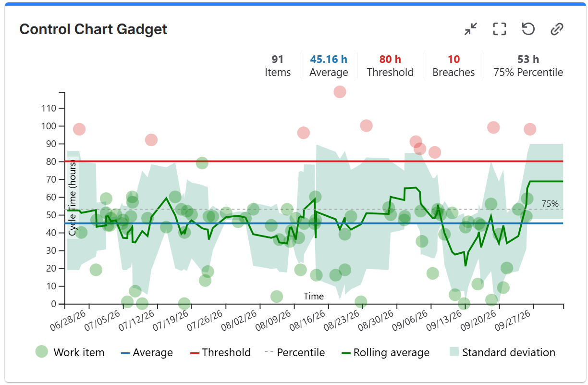
Task: Select the 10 Breaches stat
Action: tap(453, 66)
